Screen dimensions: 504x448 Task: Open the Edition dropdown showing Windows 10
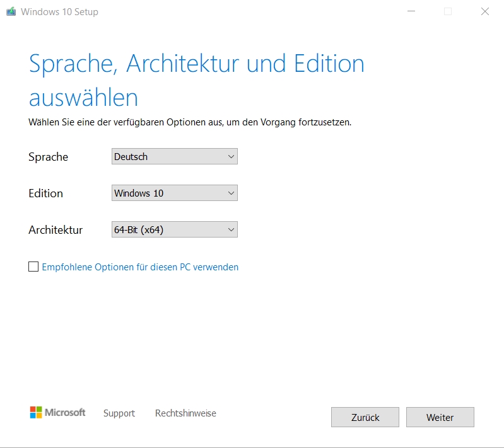click(x=175, y=193)
